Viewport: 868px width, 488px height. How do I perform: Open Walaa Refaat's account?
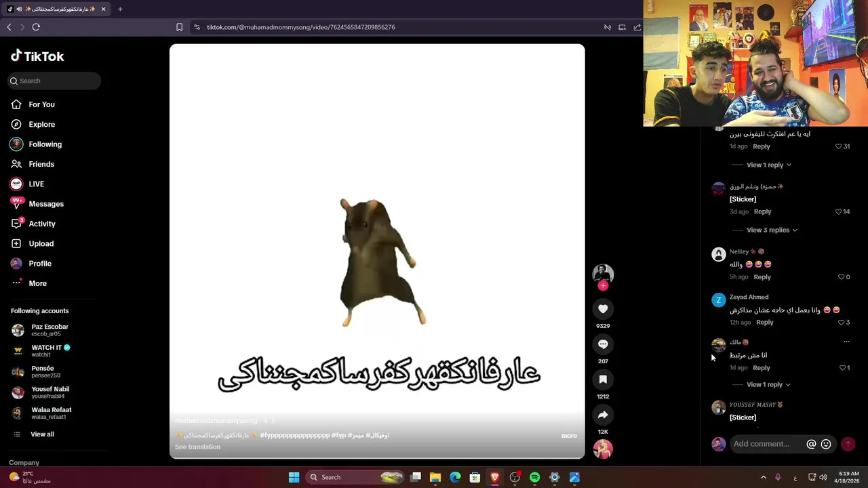42,413
